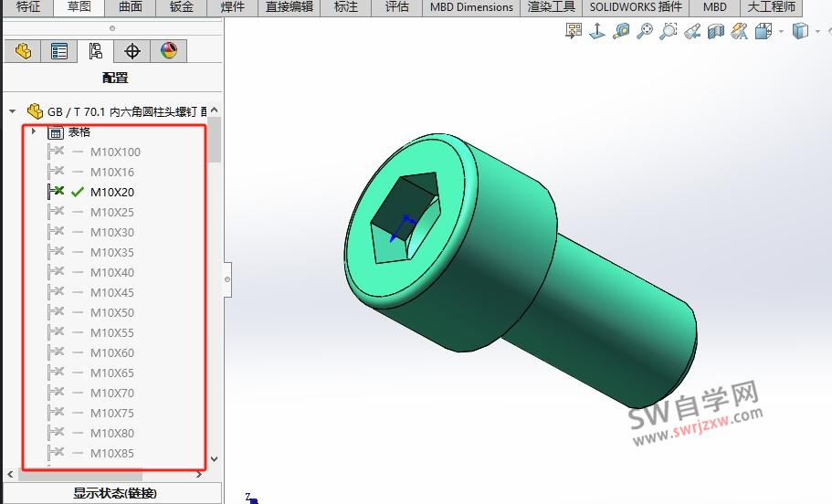
Task: Switch to the 特征 ribbon tab
Action: 28,7
